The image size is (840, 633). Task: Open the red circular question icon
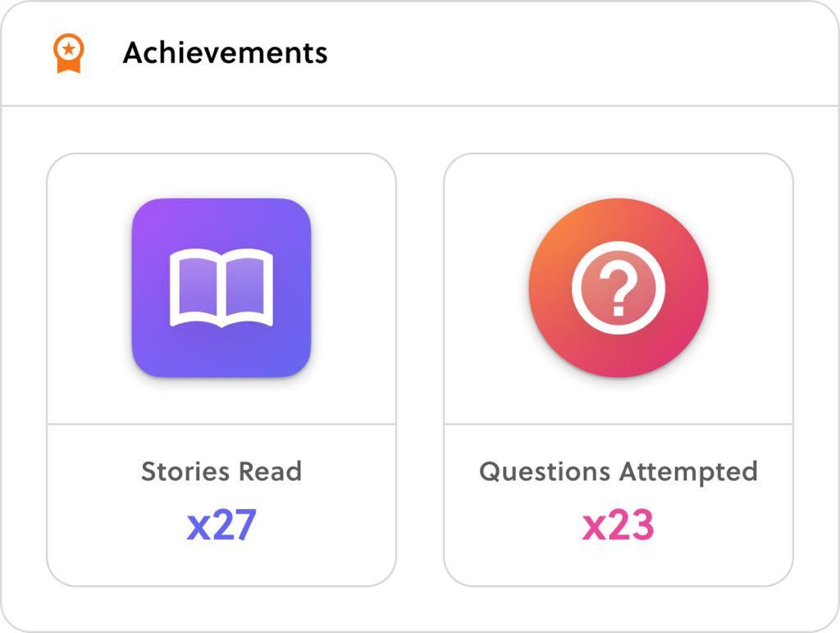pyautogui.click(x=619, y=288)
